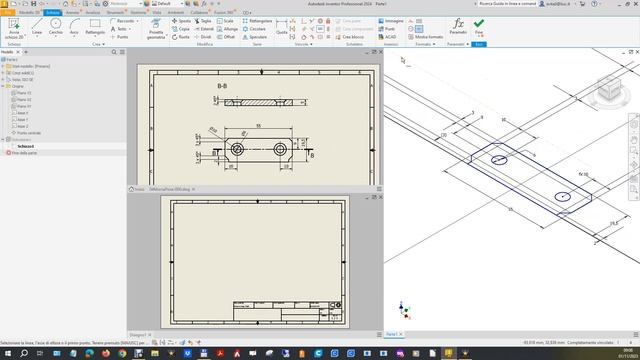Viewport: 640px width, 360px height.
Task: Open Formato panel dropdown arrow
Action: pyautogui.click(x=434, y=44)
